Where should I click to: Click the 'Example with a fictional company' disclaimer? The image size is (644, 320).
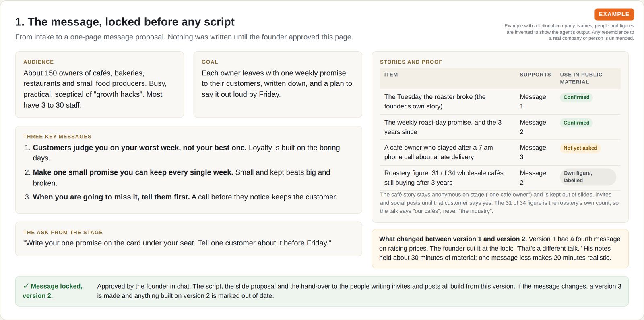click(x=569, y=32)
